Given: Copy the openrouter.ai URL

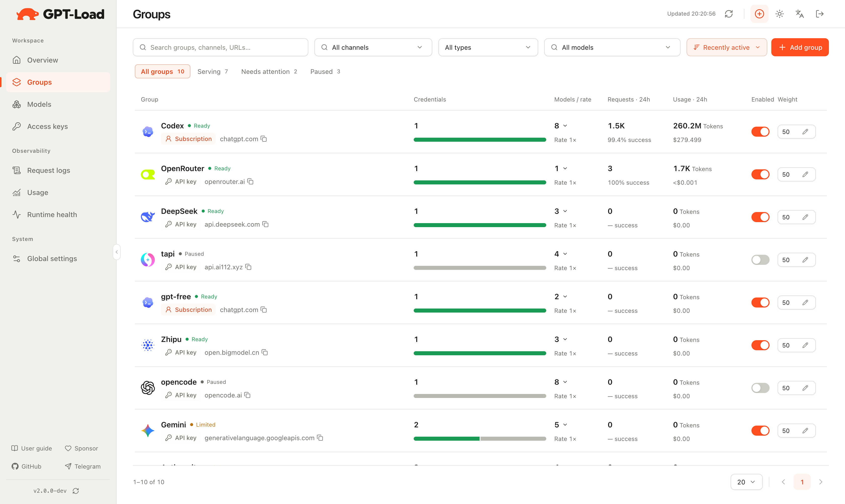Looking at the screenshot, I should (x=250, y=182).
